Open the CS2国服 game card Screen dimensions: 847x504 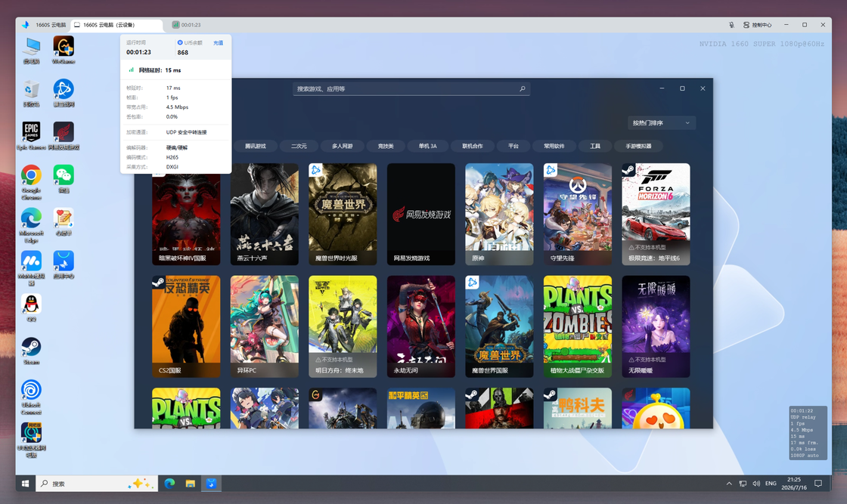coord(186,326)
